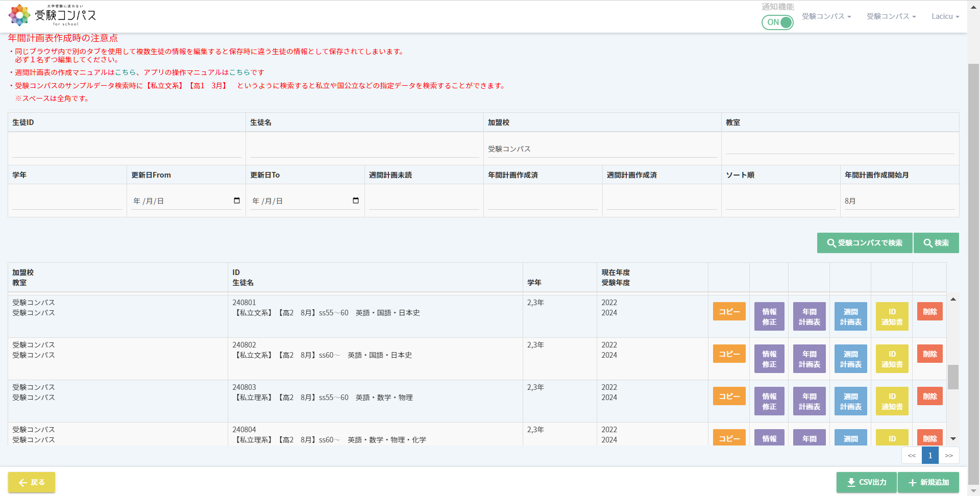Viewport: 980px width, 496px height.
Task: Open the 年間計画作成済 filter
Action: (543, 201)
